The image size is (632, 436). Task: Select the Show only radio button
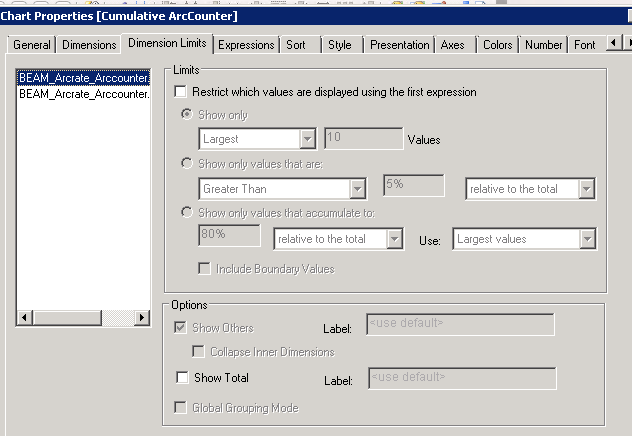[186, 115]
